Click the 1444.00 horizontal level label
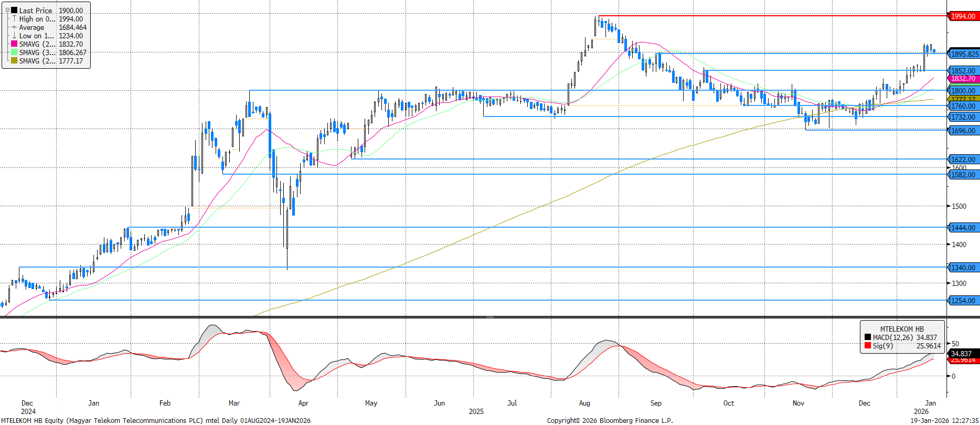This screenshot has height=425, width=980. pyautogui.click(x=963, y=228)
